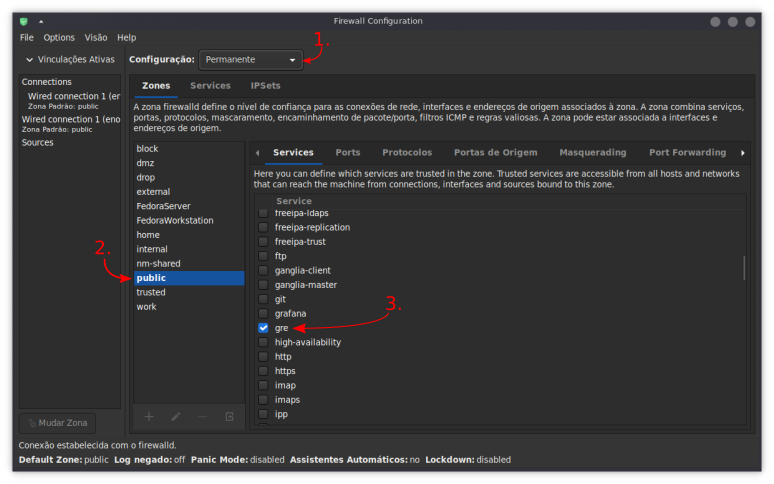The image size is (774, 484).
Task: Select the zone's Services sub-tab
Action: (x=293, y=153)
